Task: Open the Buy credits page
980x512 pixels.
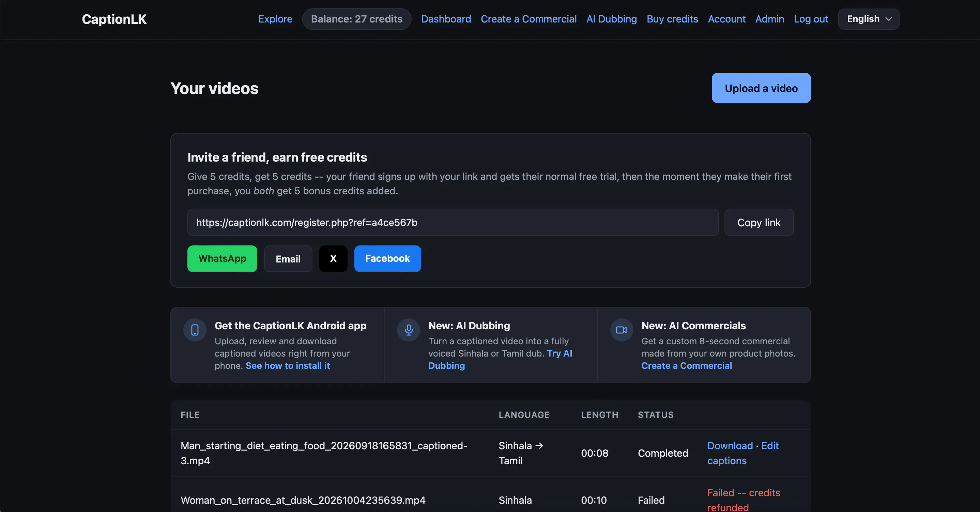Action: pos(672,19)
